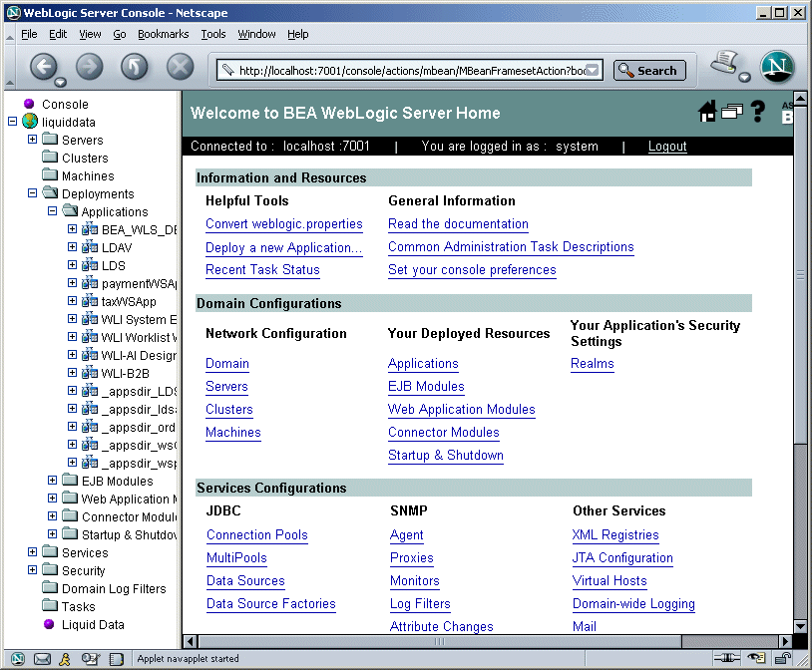Select Startup & Shutdown tree item

pyautogui.click(x=129, y=534)
